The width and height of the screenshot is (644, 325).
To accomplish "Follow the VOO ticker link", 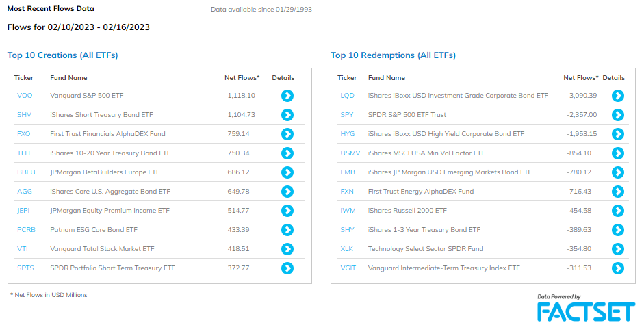I will 25,96.
